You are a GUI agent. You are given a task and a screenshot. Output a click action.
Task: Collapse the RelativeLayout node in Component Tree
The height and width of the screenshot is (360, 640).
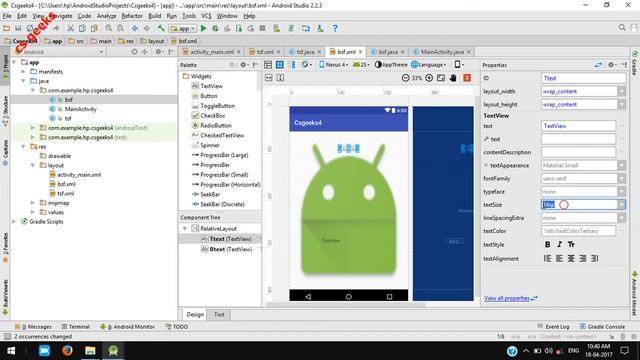click(x=185, y=229)
